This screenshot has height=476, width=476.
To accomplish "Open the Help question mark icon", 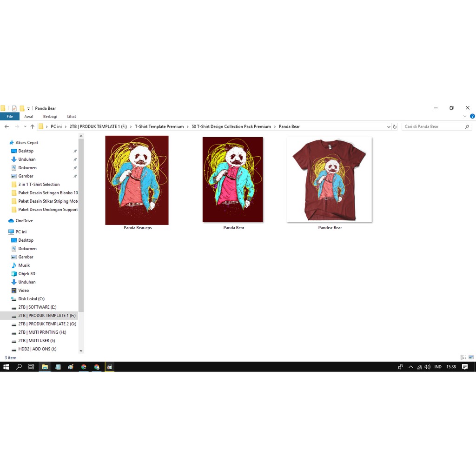I will [x=472, y=116].
